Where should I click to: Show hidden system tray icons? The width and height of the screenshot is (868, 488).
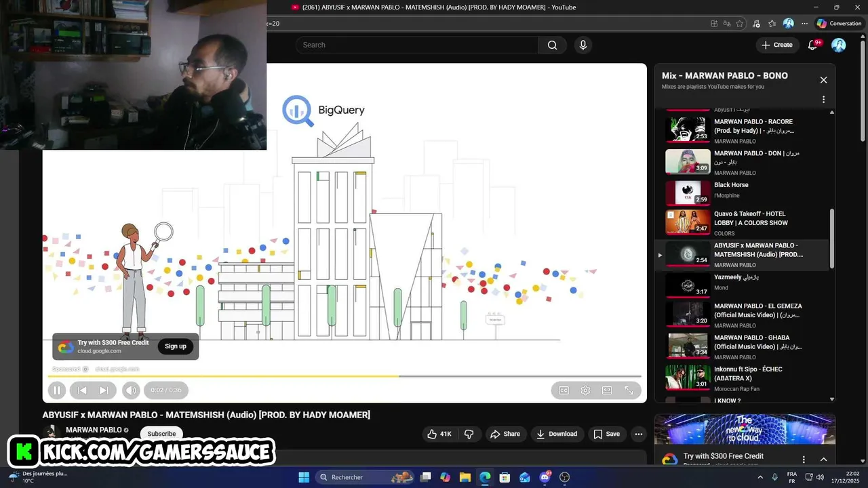(760, 477)
